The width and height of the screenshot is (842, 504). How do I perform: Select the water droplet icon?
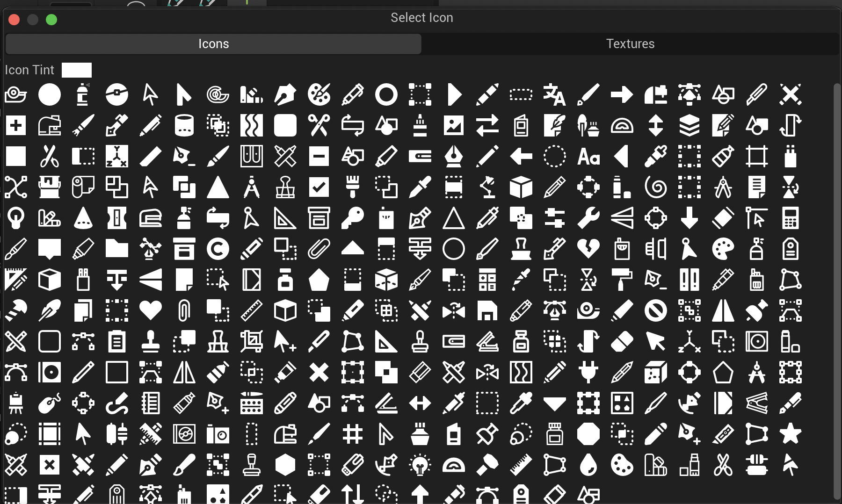point(588,465)
